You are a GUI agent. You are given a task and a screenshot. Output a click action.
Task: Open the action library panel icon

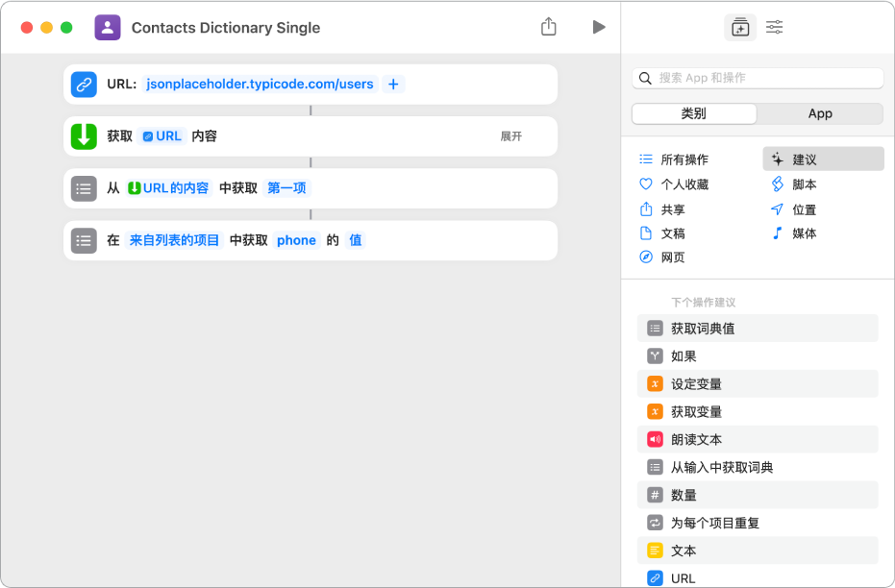[x=740, y=27]
